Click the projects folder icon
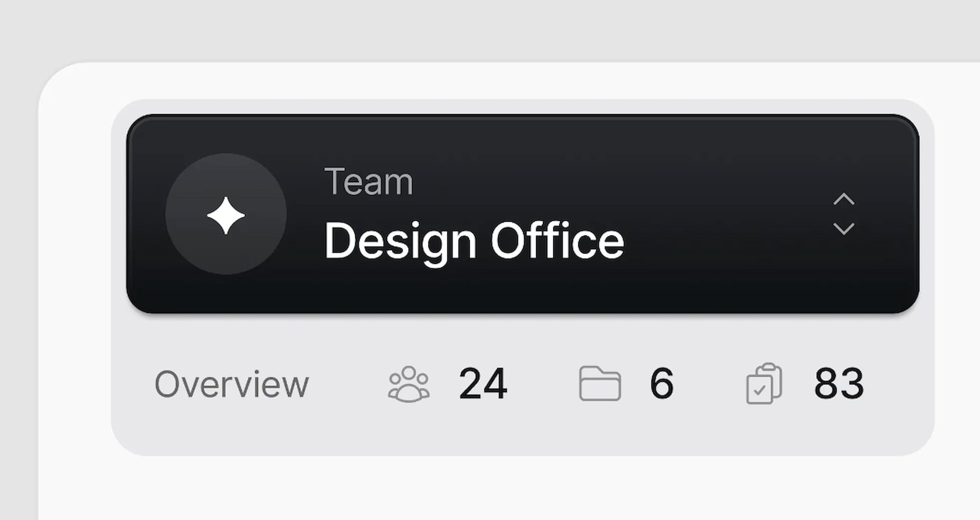 [600, 383]
